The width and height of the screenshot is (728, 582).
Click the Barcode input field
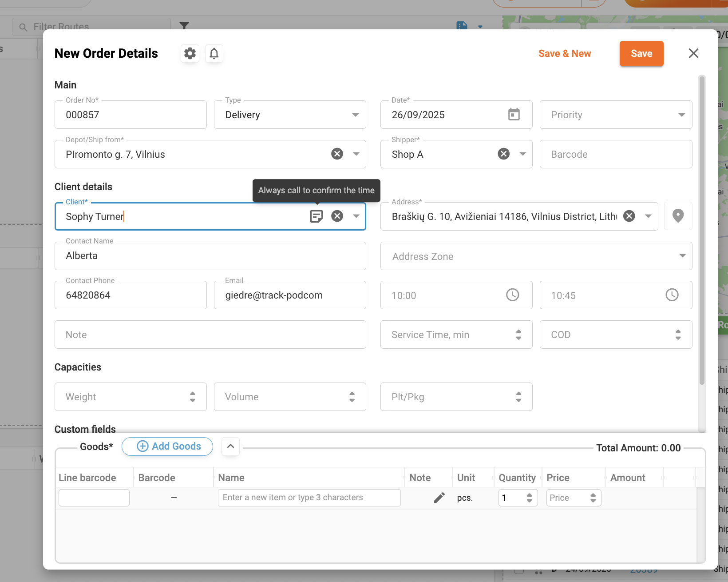[x=616, y=154]
